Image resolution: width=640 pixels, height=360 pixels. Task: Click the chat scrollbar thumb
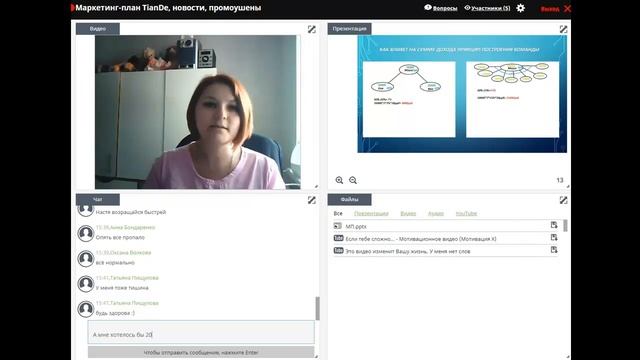[318, 308]
